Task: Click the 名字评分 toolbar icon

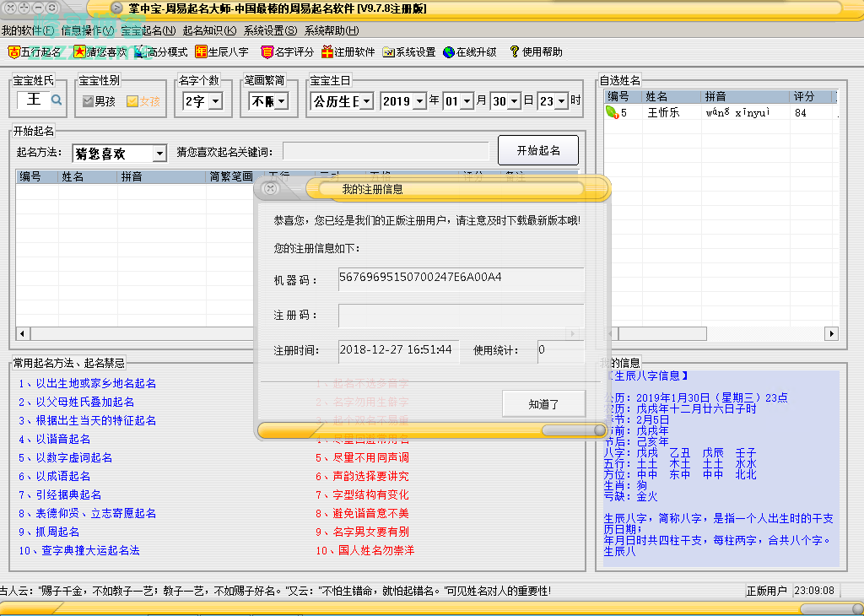Action: (x=267, y=52)
